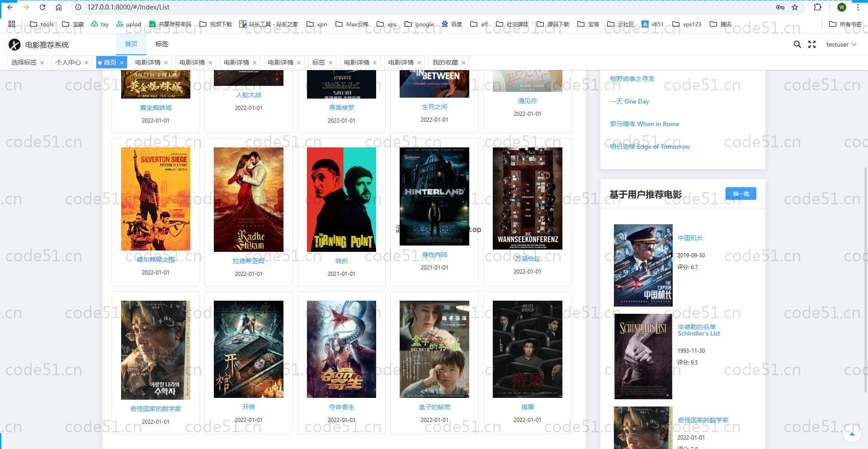
Task: Click the 开棺 movie poster
Action: tap(249, 349)
